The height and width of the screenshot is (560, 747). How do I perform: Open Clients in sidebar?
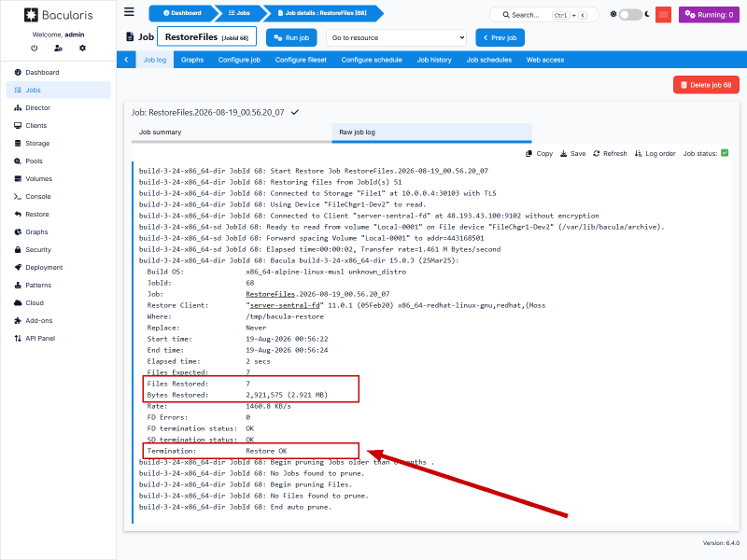click(x=58, y=126)
